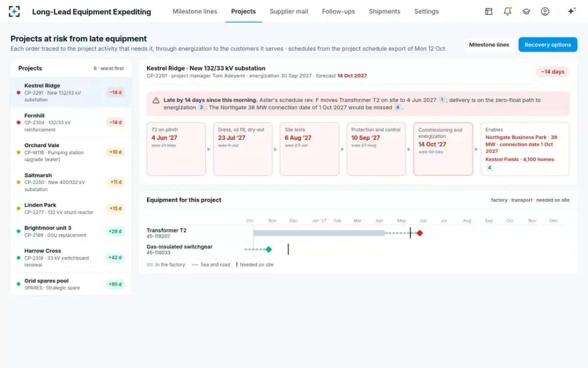Click the app logo icon

tap(14, 11)
